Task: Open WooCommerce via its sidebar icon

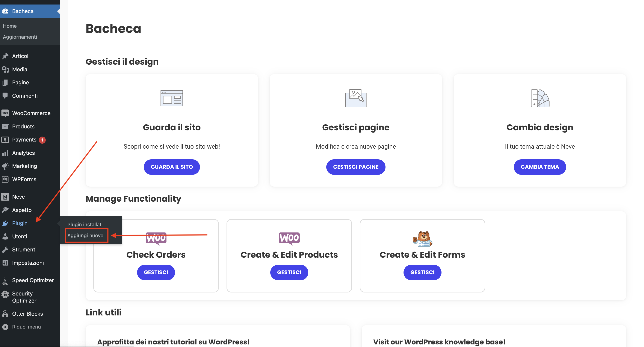Action: (x=6, y=113)
